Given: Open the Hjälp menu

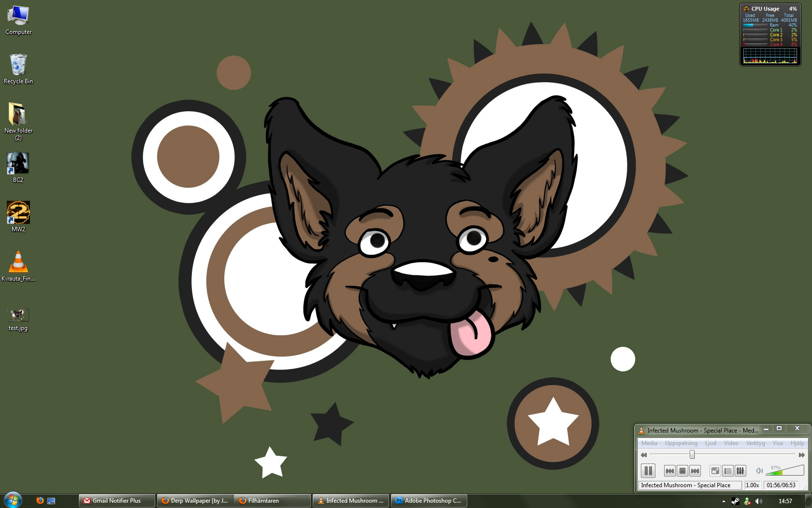Looking at the screenshot, I should pyautogui.click(x=797, y=443).
